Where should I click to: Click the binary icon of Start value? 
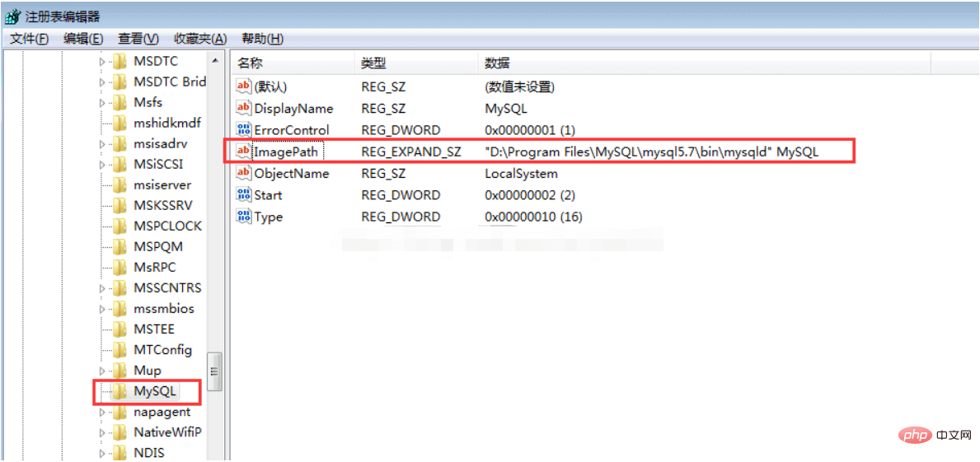pyautogui.click(x=244, y=195)
